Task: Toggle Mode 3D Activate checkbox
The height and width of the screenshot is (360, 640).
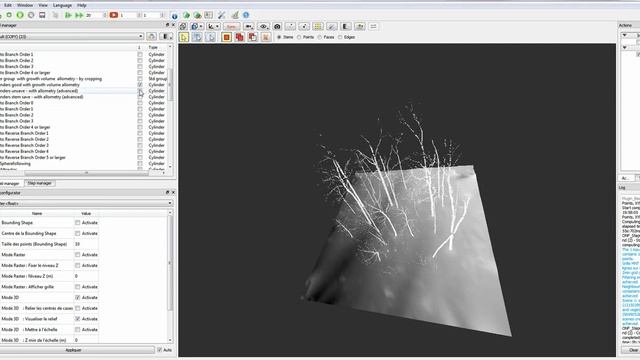Action: pyautogui.click(x=78, y=298)
